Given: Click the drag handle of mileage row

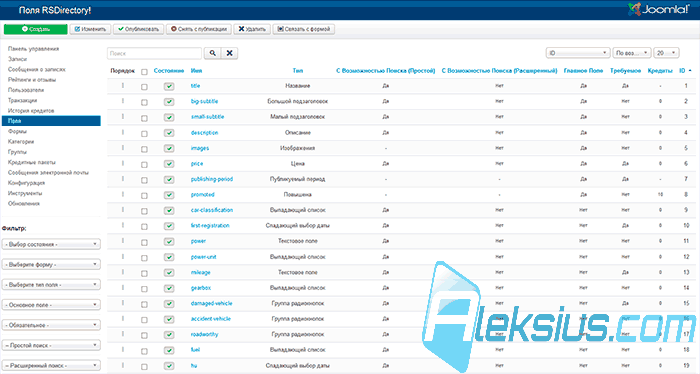Looking at the screenshot, I should click(x=123, y=272).
